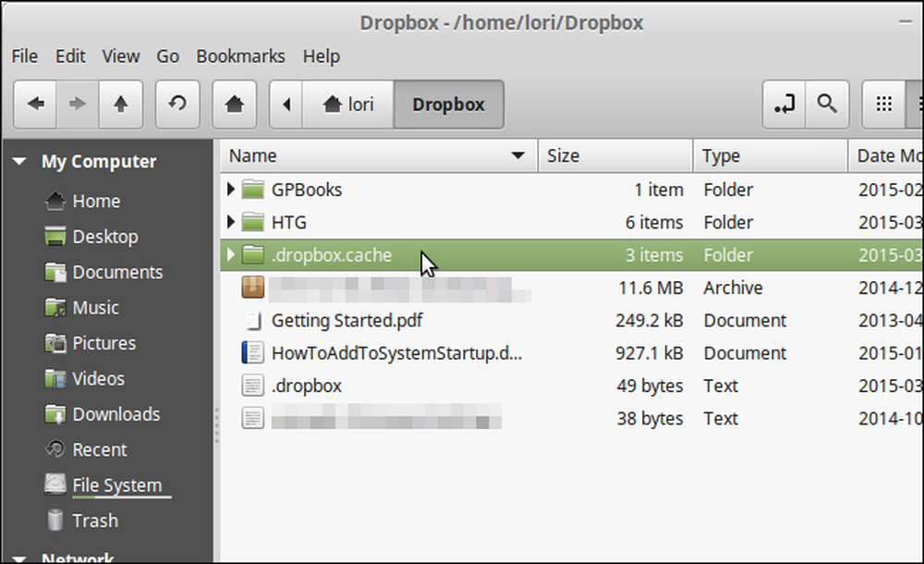The width and height of the screenshot is (924, 564).
Task: Sort by the Date Modified column header
Action: [x=886, y=155]
